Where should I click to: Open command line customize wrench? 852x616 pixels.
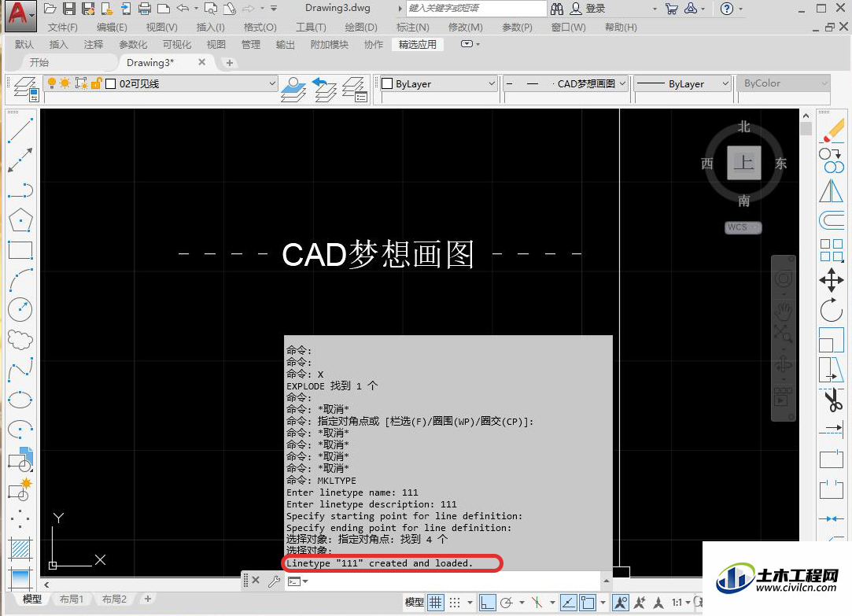pos(274,582)
